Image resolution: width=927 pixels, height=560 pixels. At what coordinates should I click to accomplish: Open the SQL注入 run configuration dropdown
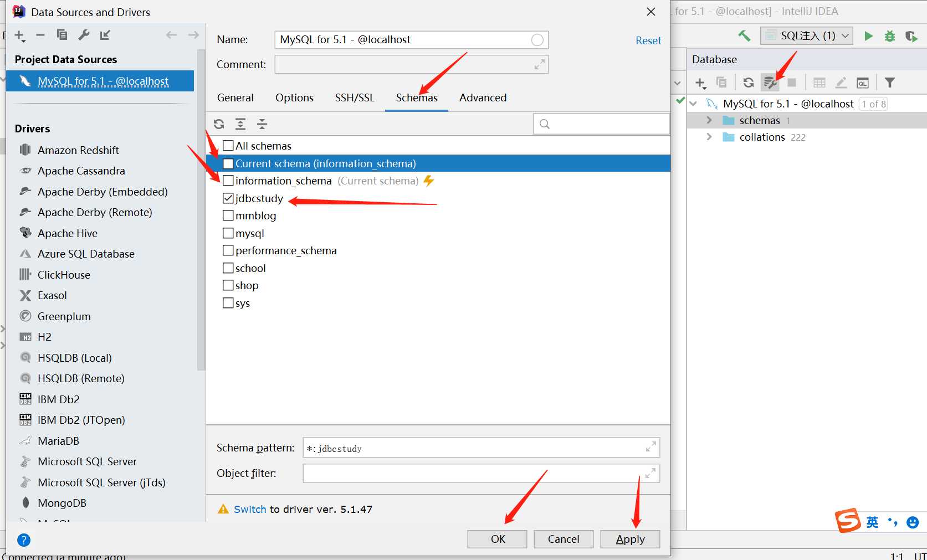tap(807, 36)
